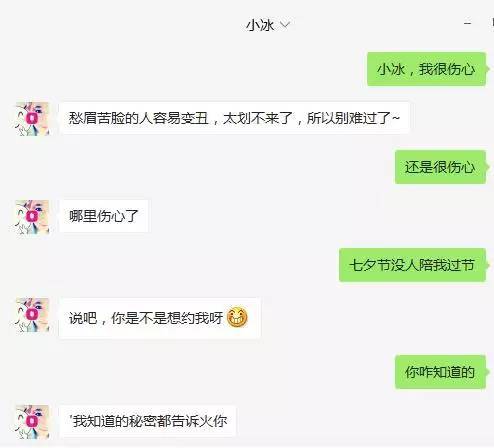Click the partially visible window button at top right
This screenshot has width=494, height=448.
point(492,23)
